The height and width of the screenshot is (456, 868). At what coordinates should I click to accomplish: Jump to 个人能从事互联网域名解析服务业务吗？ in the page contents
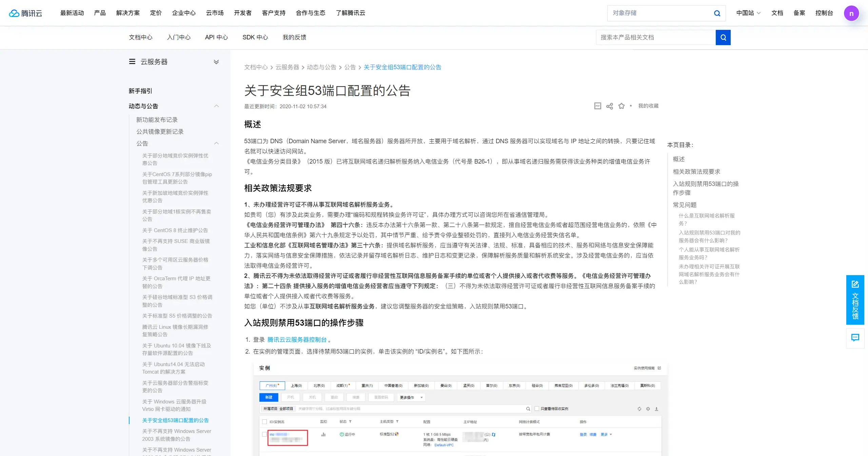point(709,253)
